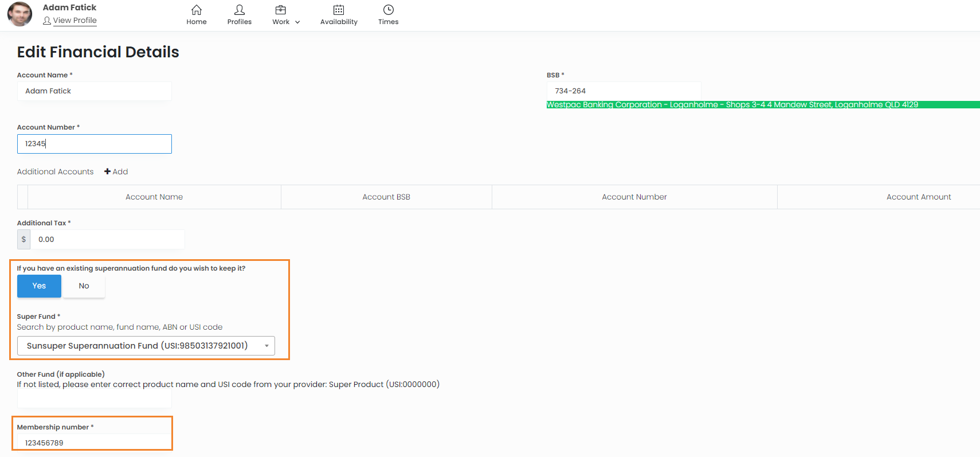The height and width of the screenshot is (457, 980).
Task: Click Adam Fatick's avatar photo
Action: point(20,14)
